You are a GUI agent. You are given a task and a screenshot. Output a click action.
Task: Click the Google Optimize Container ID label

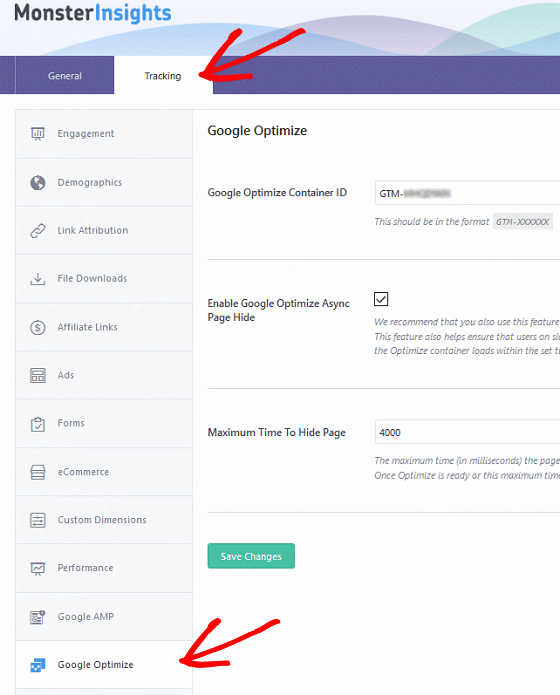(x=277, y=193)
